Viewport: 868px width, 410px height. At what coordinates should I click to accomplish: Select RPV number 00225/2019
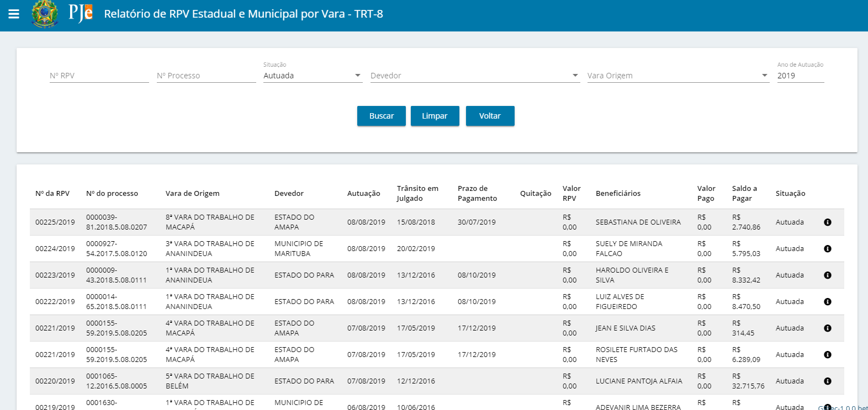55,222
